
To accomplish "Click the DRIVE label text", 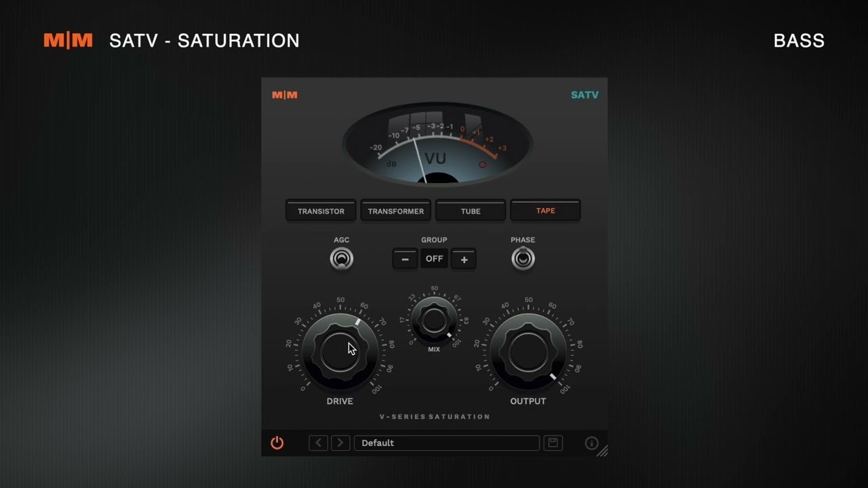I will [340, 401].
